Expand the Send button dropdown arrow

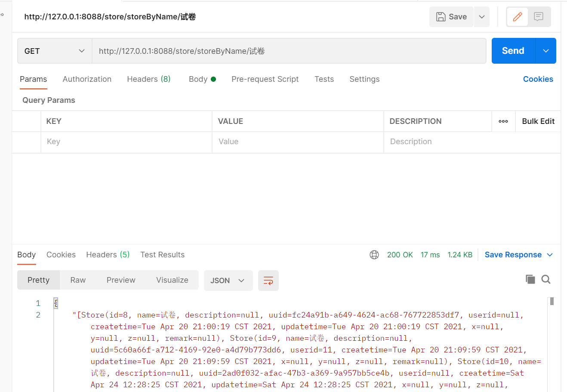546,51
